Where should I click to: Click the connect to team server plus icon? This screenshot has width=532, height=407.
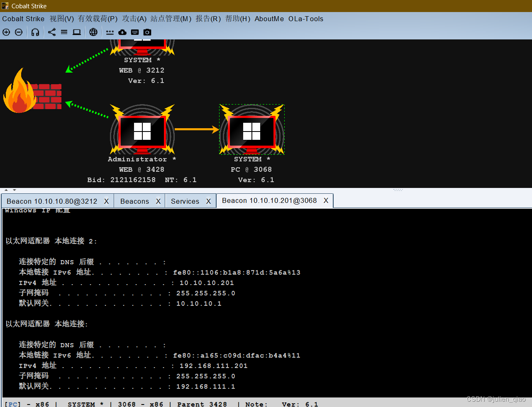(x=6, y=32)
